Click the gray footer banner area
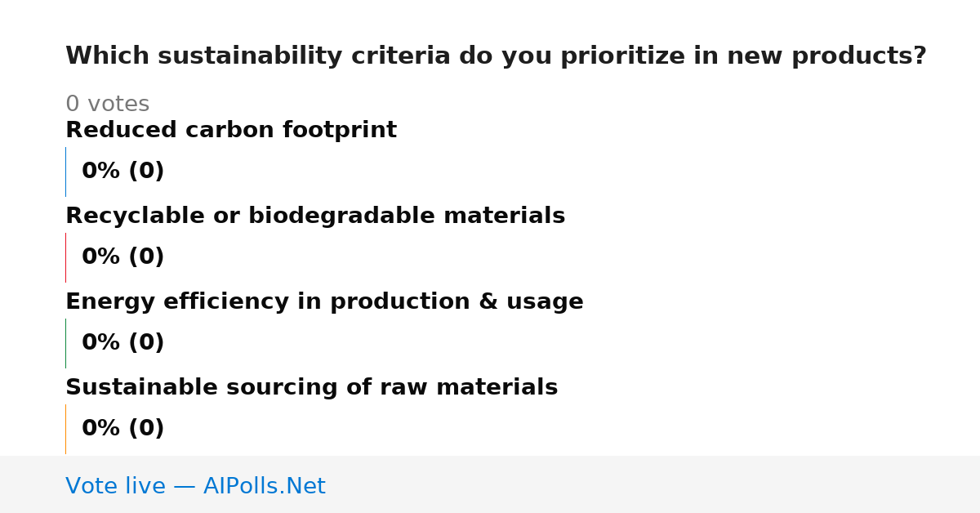This screenshot has width=980, height=513. (x=490, y=484)
